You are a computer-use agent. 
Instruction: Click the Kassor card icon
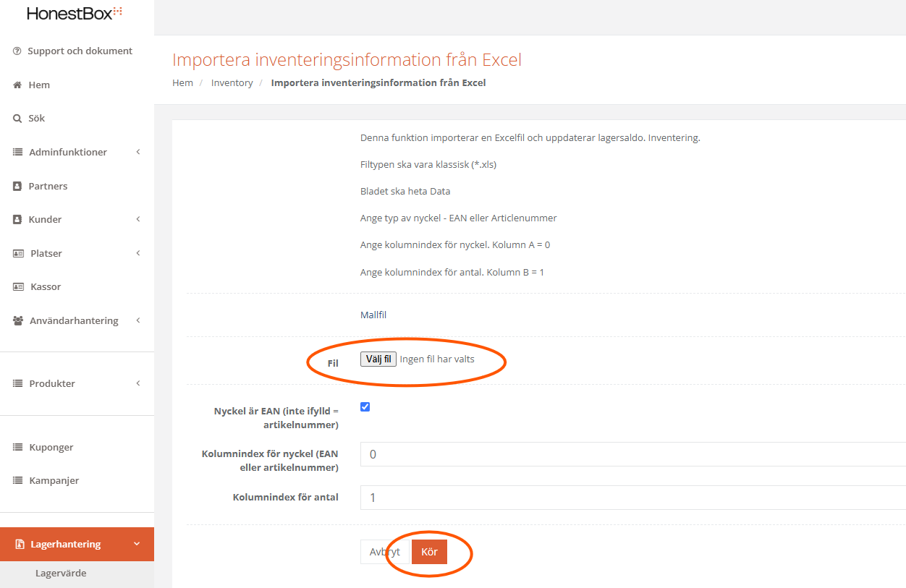19,287
